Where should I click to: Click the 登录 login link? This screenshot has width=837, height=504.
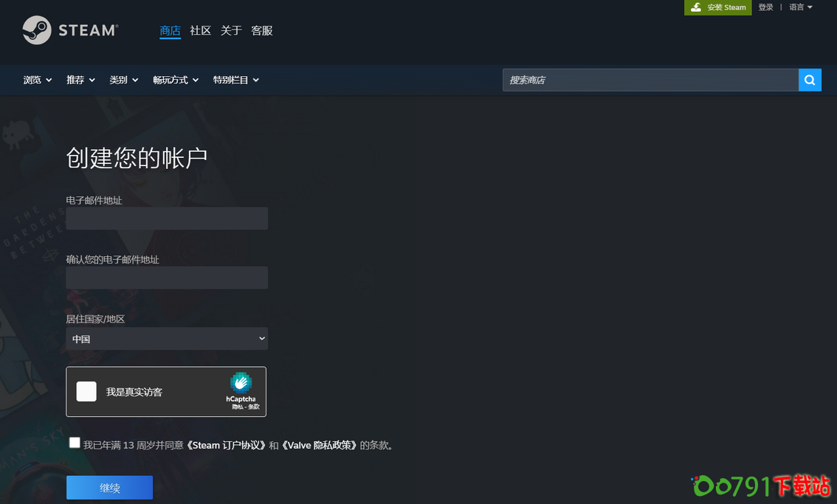765,7
